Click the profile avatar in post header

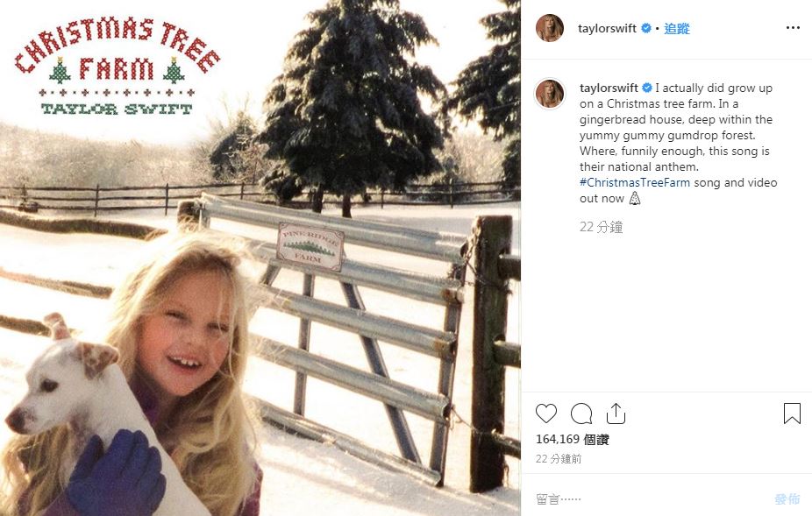click(550, 28)
